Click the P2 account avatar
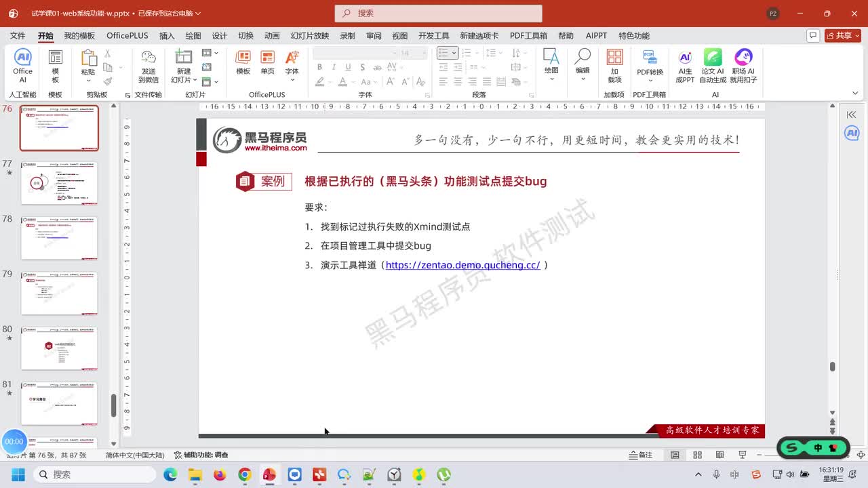 click(x=773, y=14)
